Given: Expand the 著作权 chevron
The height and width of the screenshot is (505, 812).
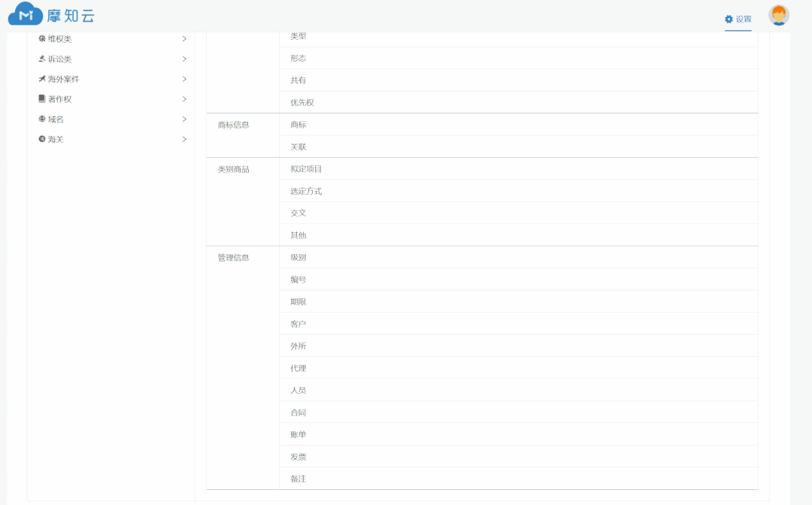Looking at the screenshot, I should 184,99.
